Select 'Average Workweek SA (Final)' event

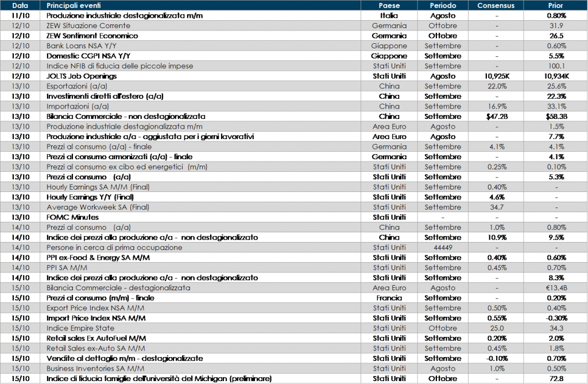coord(94,207)
